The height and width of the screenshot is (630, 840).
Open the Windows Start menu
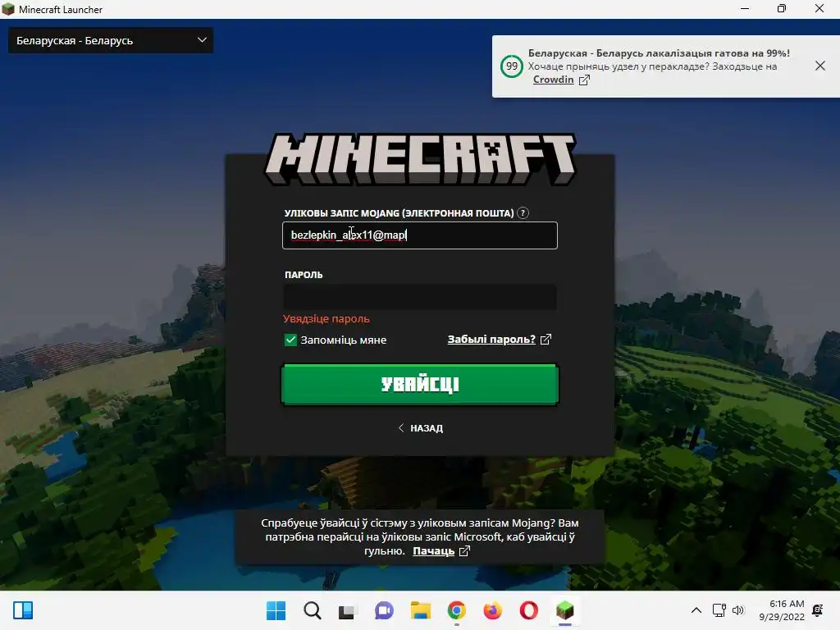[276, 610]
